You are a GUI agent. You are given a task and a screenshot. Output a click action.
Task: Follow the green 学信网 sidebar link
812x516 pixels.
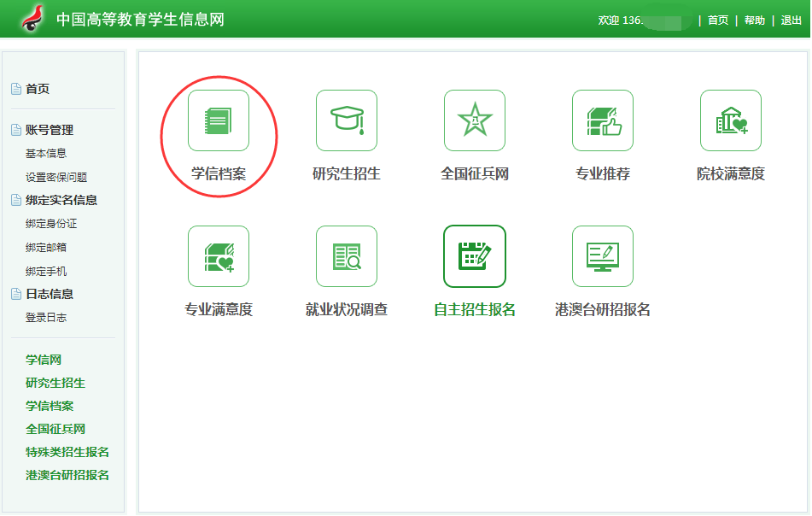(x=44, y=360)
